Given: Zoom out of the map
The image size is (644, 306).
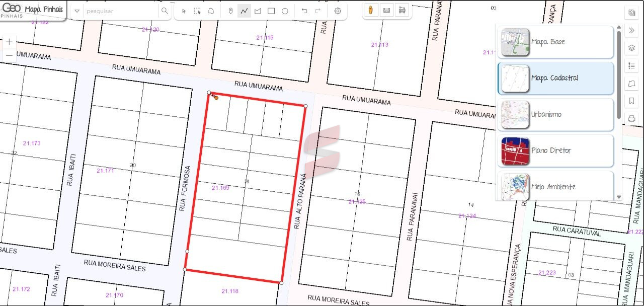Looking at the screenshot, I should 10,55.
